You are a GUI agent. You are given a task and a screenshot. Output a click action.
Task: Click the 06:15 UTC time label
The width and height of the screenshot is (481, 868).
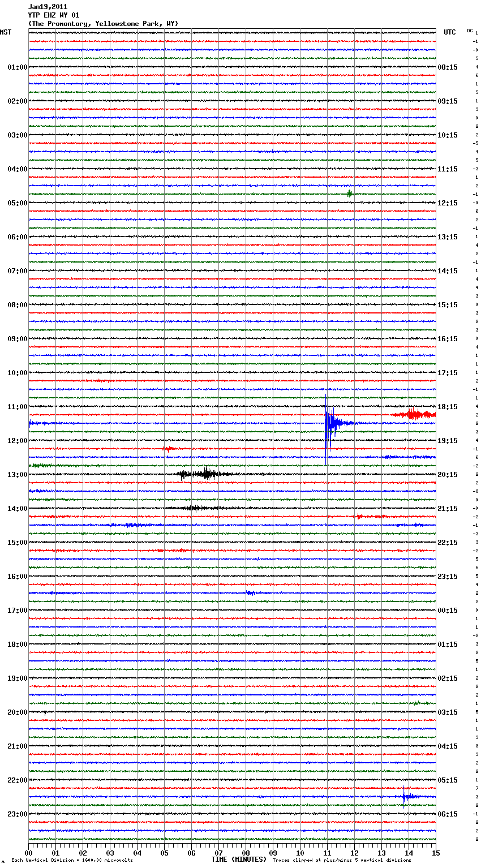(x=447, y=814)
